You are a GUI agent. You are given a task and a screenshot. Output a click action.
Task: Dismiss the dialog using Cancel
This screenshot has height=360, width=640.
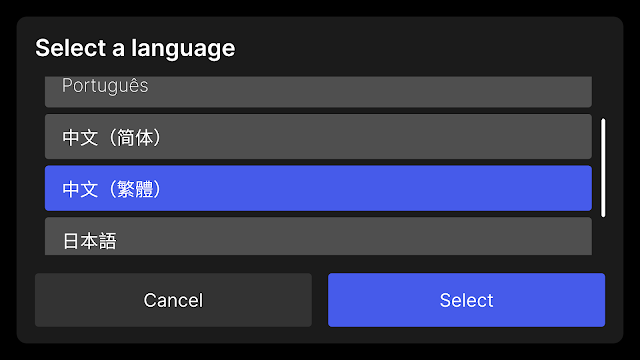pos(173,300)
